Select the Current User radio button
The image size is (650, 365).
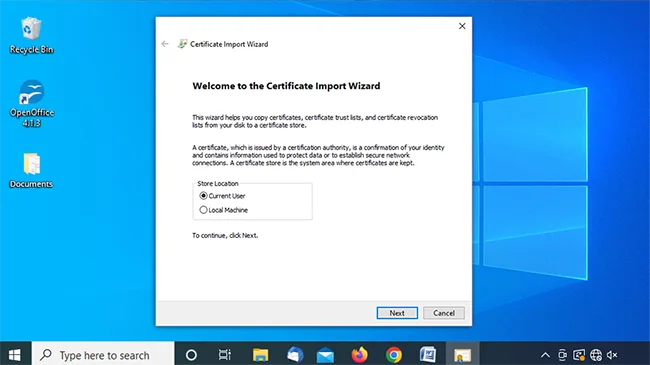click(x=203, y=195)
